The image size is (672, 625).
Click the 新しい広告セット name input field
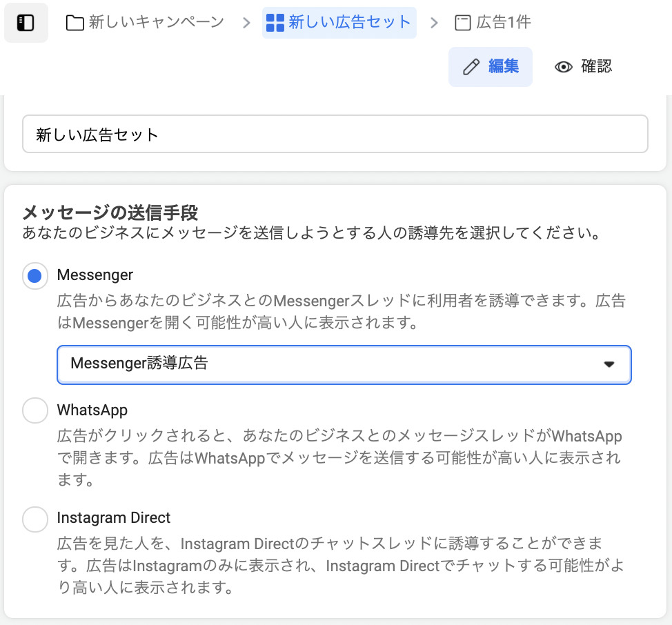(335, 134)
